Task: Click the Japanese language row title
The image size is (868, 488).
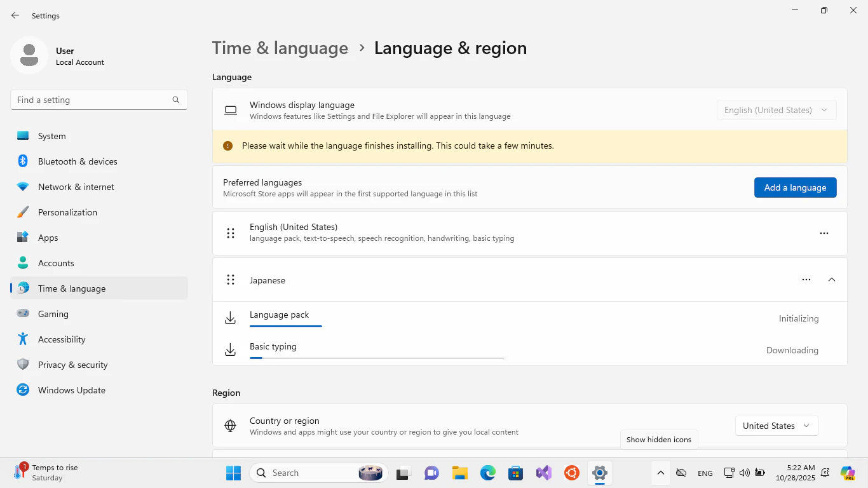Action: [268, 280]
